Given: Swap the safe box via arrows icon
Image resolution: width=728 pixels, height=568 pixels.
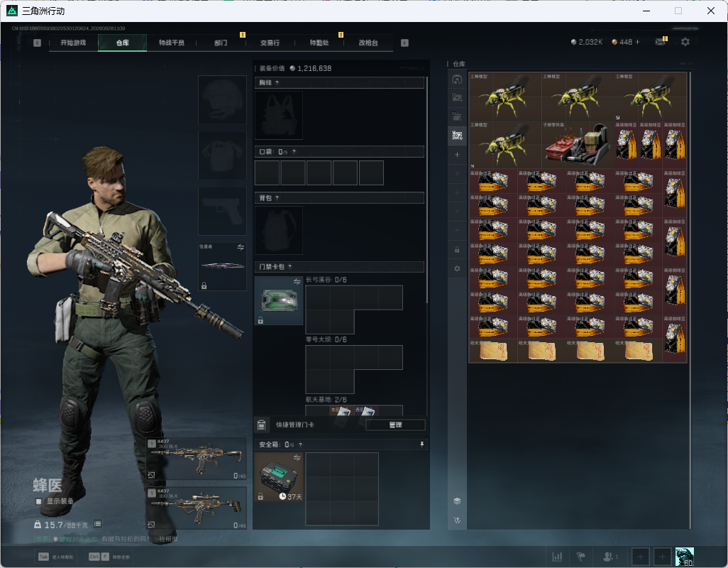Looking at the screenshot, I should tap(297, 458).
